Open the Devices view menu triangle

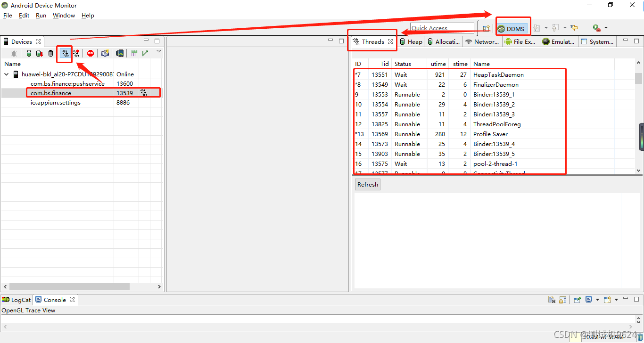(x=159, y=51)
